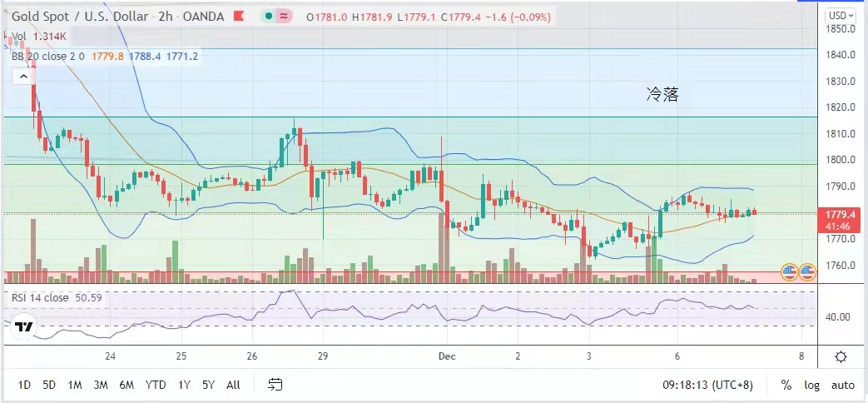The width and height of the screenshot is (868, 403).
Task: Select the 1M time range
Action: (74, 385)
